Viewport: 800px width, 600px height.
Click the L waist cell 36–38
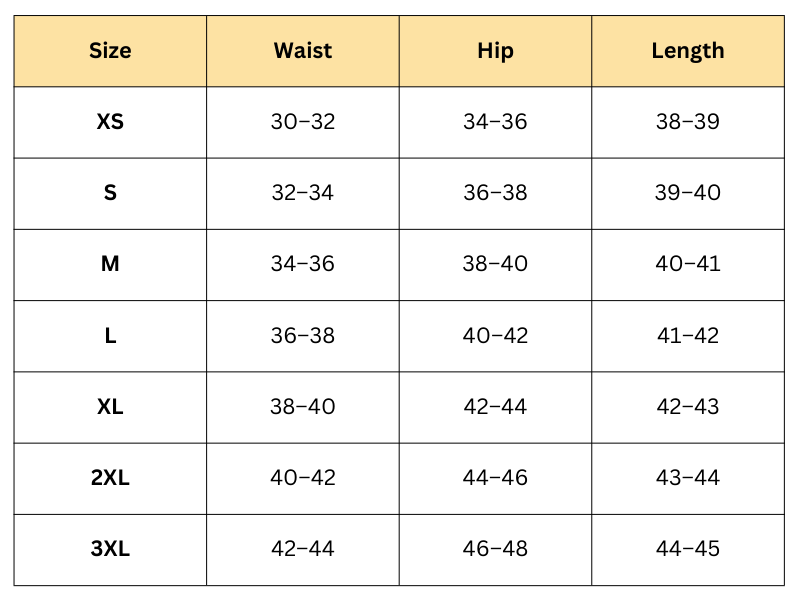[302, 336]
